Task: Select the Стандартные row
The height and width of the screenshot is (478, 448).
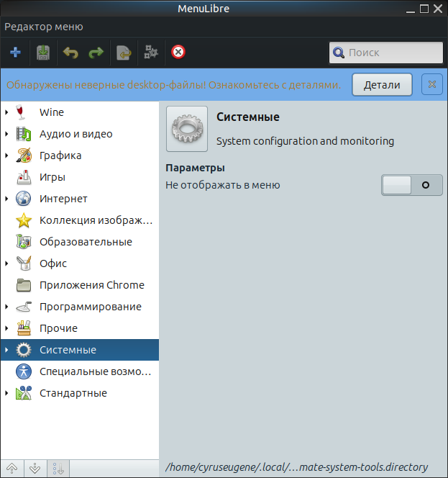Action: [80, 393]
